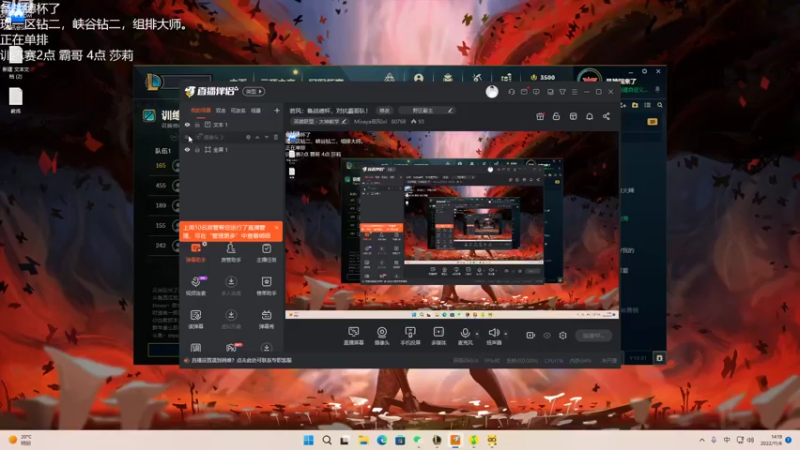800x450 pixels.
Task: Add a new scene with plus button
Action: pyautogui.click(x=277, y=110)
